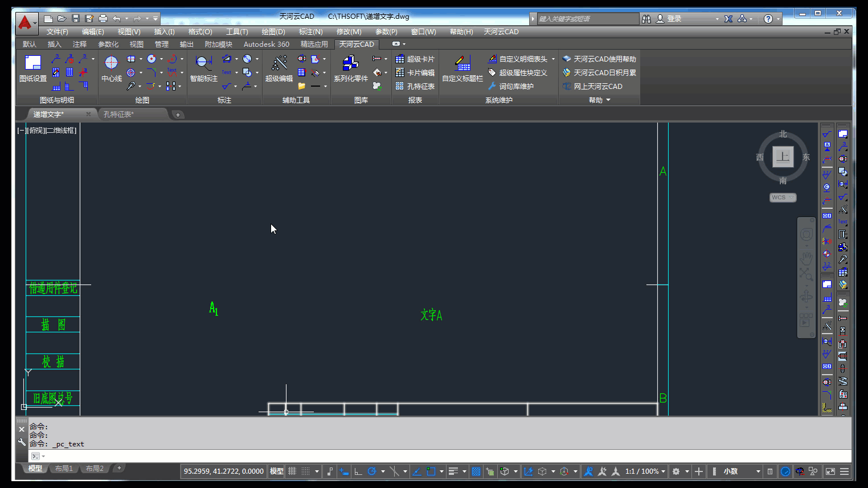This screenshot has height=488, width=868.
Task: Open the help question mark icon
Action: 768,19
